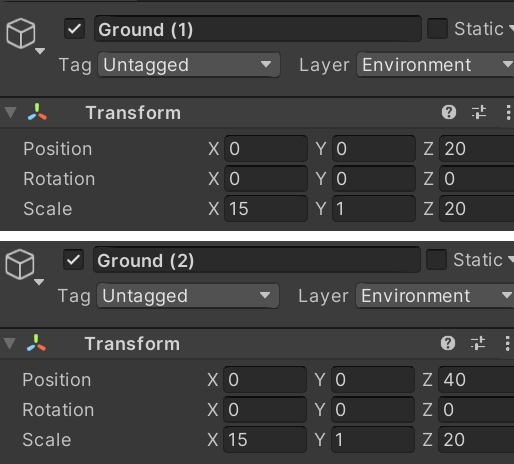Click Rotation Y field of Ground (1)
Image resolution: width=514 pixels, height=464 pixels.
coord(374,179)
